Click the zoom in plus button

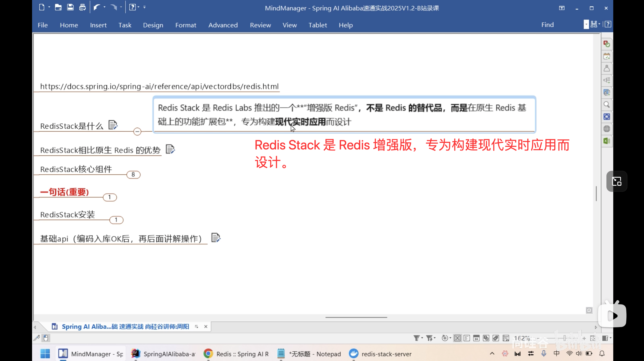584,338
